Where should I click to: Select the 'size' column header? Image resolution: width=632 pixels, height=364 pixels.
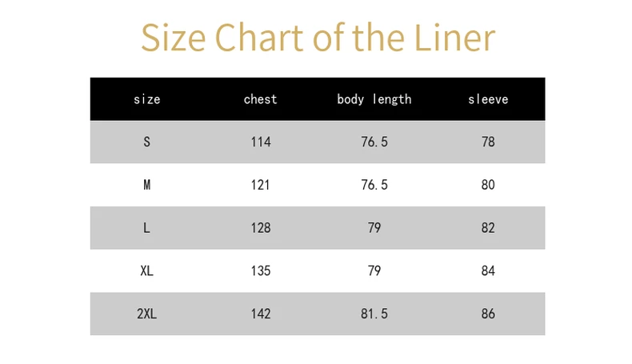[x=146, y=99]
